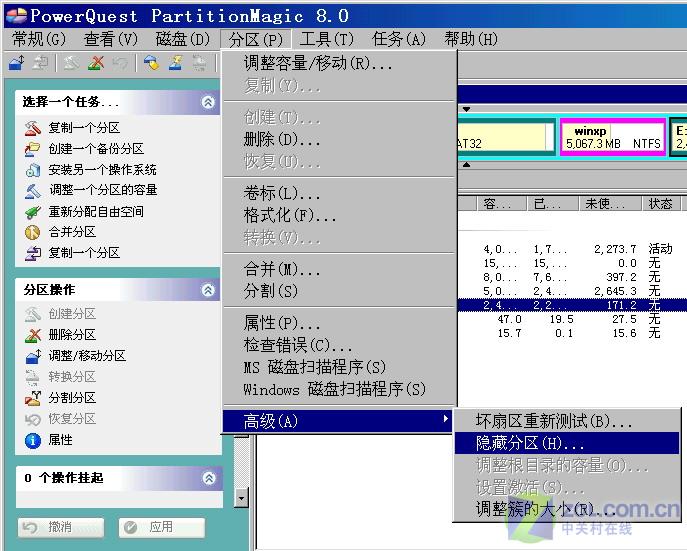Click the delete partition toolbar icon with red X
Screen dimensions: 687x551
[96, 63]
